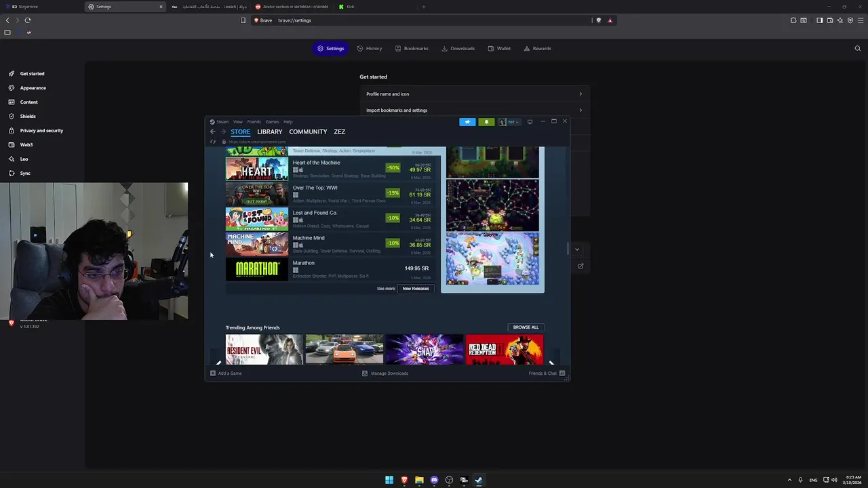Open the Lost and Found Co. listing
868x488 pixels.
coord(333,218)
